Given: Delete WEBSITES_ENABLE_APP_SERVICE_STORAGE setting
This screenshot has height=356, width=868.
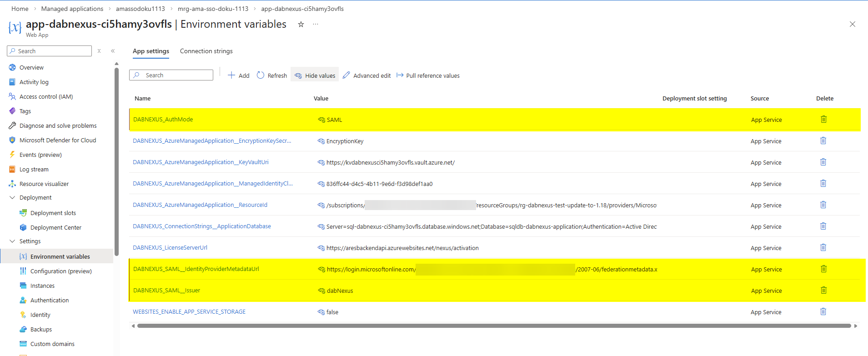Looking at the screenshot, I should 823,311.
